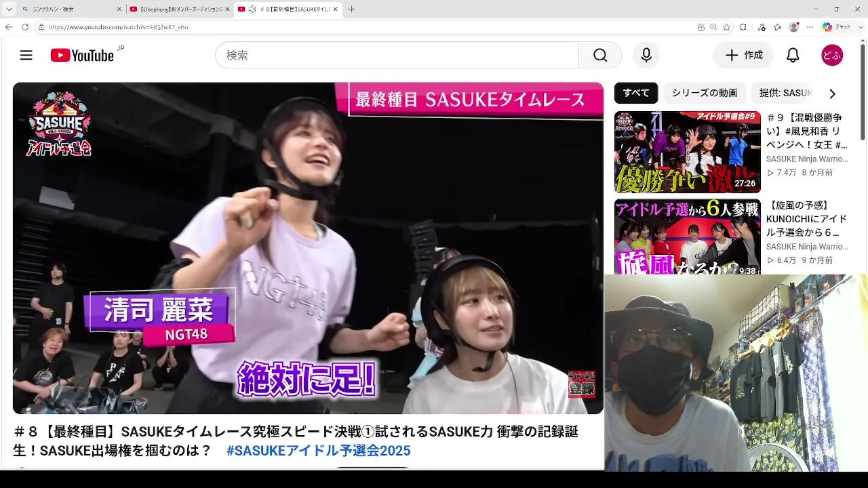The image size is (868, 488).
Task: Open the browser tab search chevron
Action: click(x=9, y=9)
